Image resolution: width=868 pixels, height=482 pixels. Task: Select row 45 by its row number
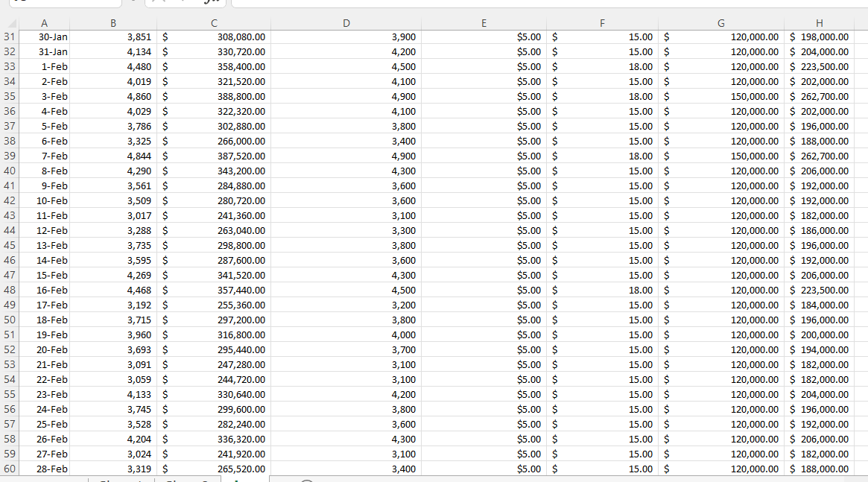[10, 245]
